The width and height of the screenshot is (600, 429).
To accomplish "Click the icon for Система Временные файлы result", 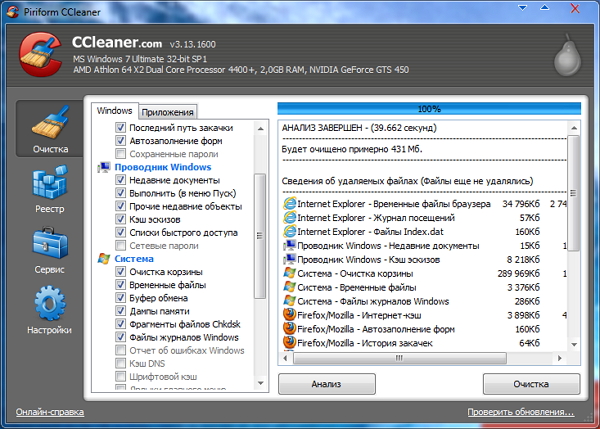I will 289,287.
